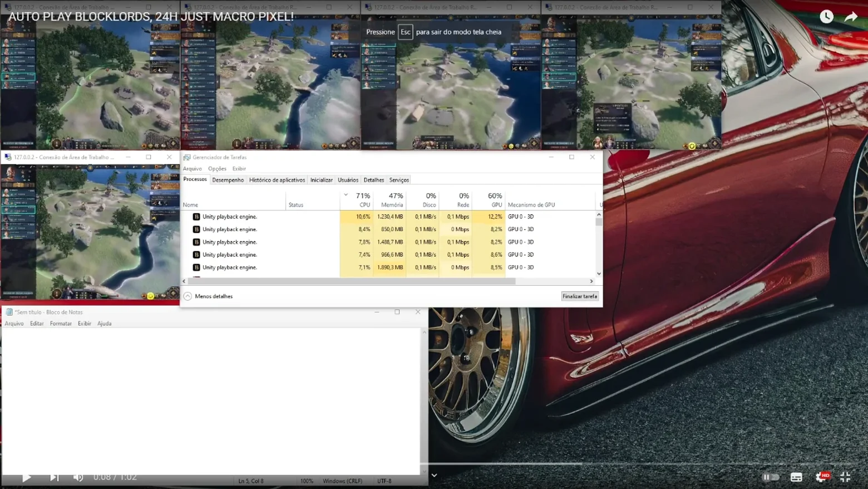Open the Histórico de aplicativos tab
This screenshot has height=489, width=868.
[x=277, y=180]
